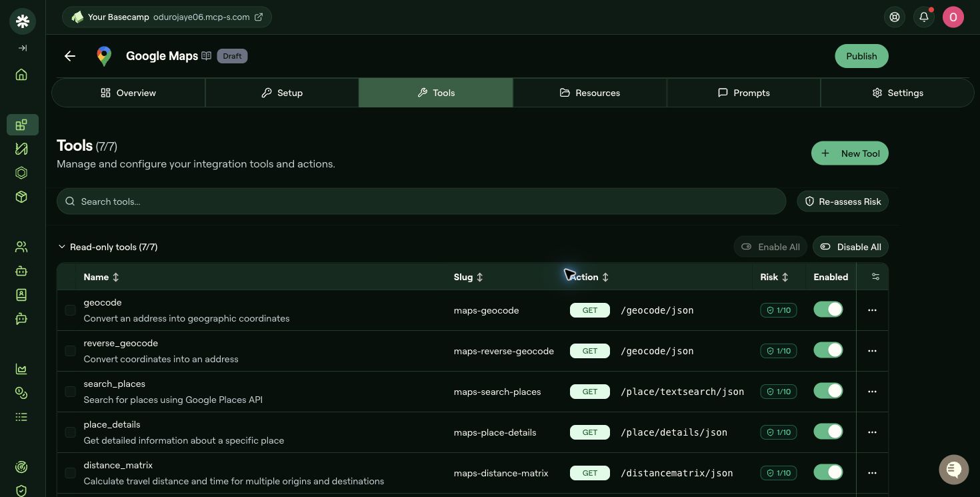Open more options for search_places row
Viewport: 980px width, 497px height.
(x=872, y=392)
